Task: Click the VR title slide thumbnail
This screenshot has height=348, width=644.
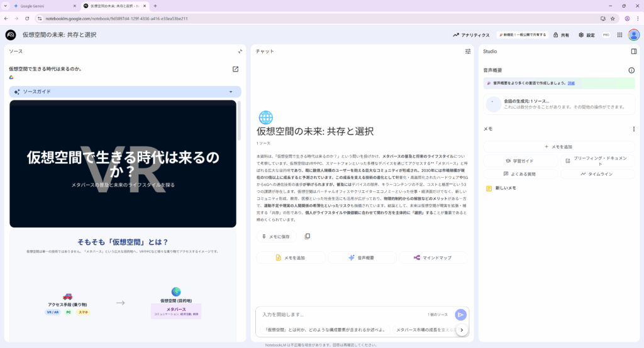Action: click(x=123, y=164)
